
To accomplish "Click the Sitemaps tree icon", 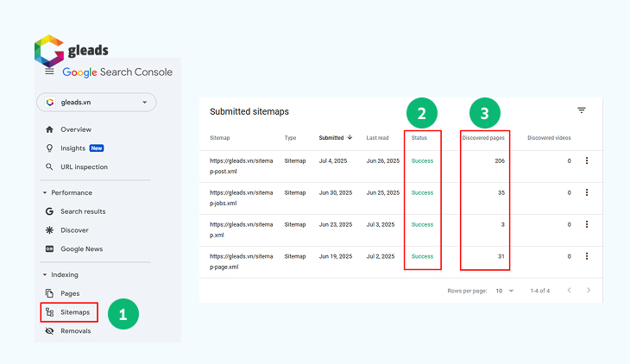I will coord(49,312).
